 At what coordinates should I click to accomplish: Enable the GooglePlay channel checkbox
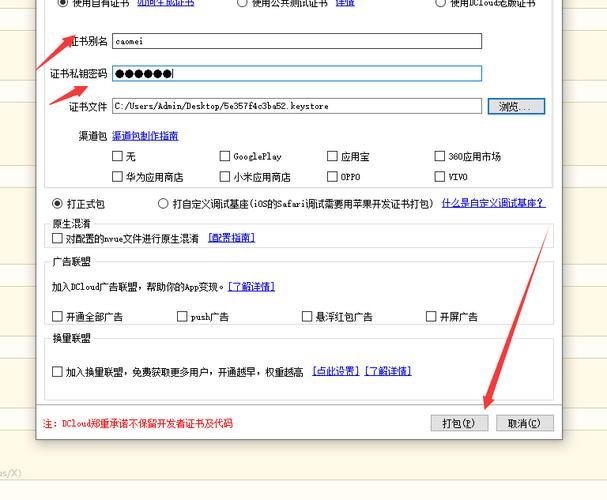(x=225, y=156)
